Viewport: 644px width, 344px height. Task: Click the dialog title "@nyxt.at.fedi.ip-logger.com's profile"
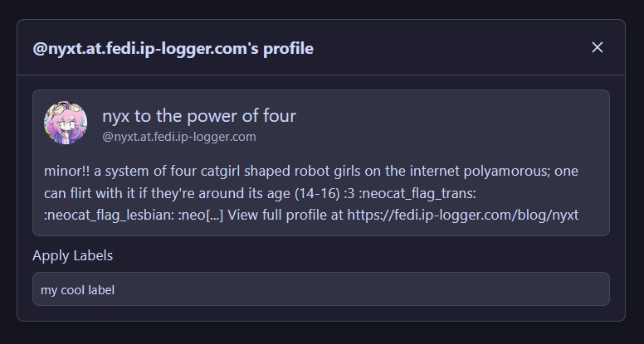(x=173, y=49)
